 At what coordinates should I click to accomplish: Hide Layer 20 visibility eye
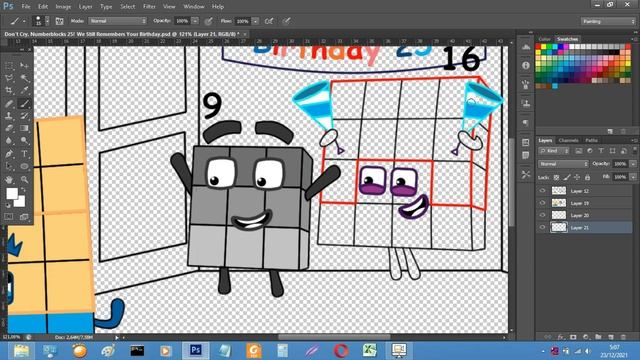(542, 215)
